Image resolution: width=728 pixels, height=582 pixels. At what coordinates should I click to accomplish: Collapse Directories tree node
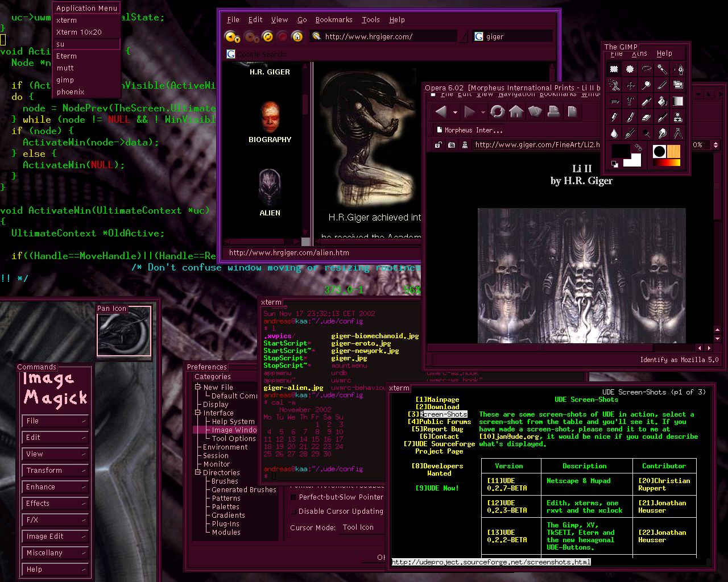(x=198, y=472)
